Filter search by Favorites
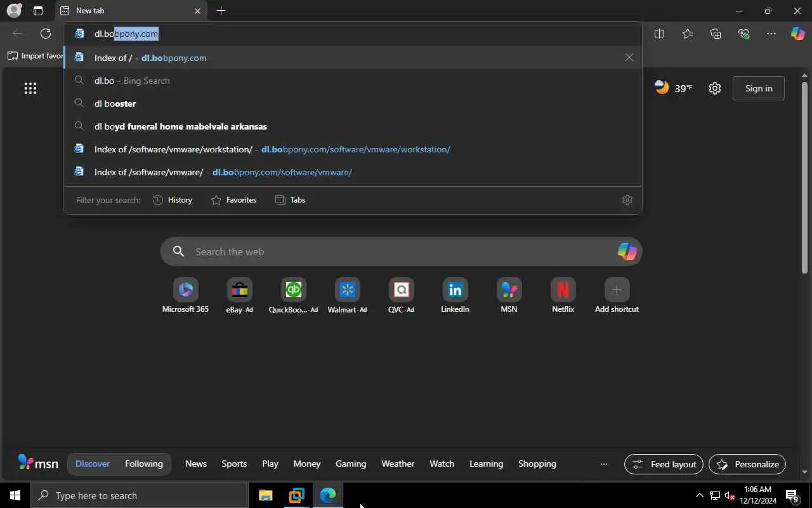This screenshot has width=812, height=508. [233, 200]
